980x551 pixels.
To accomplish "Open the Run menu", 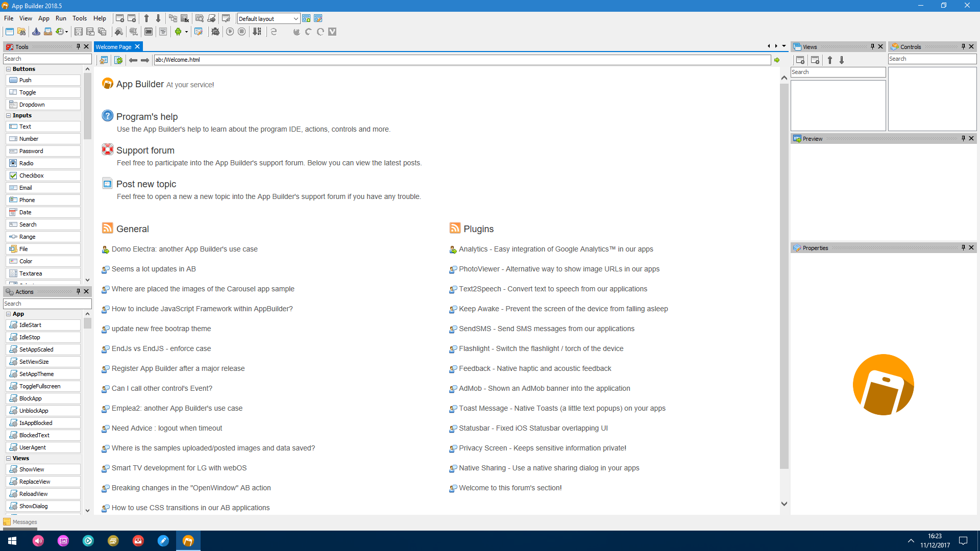I will 61,18.
